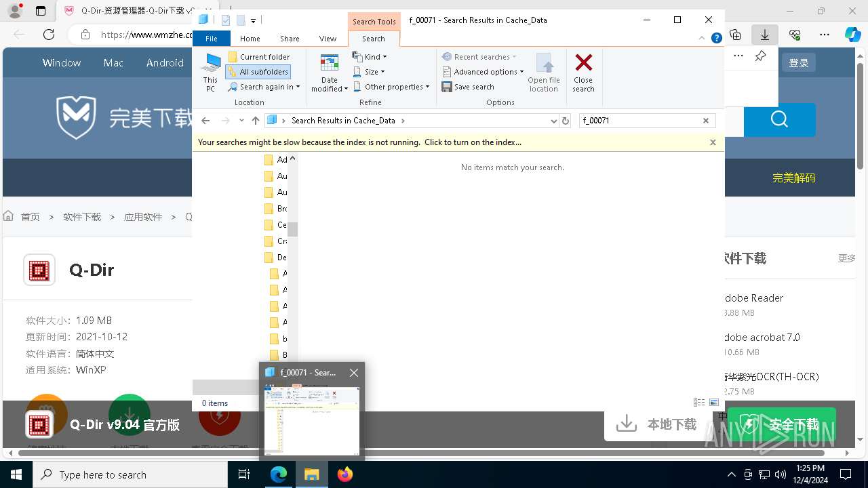Select the 'Ce' folder in navigation tree
868x488 pixels.
click(x=275, y=225)
